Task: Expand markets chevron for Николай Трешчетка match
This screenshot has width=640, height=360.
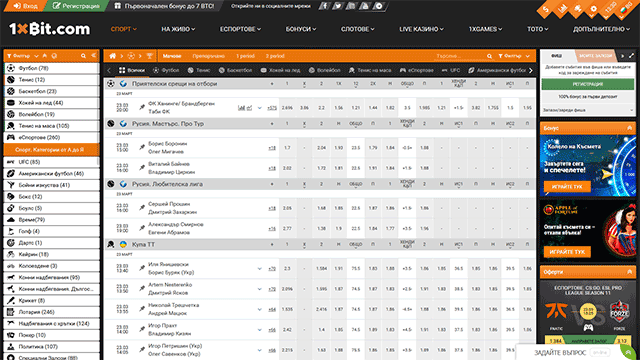Action: click(259, 309)
